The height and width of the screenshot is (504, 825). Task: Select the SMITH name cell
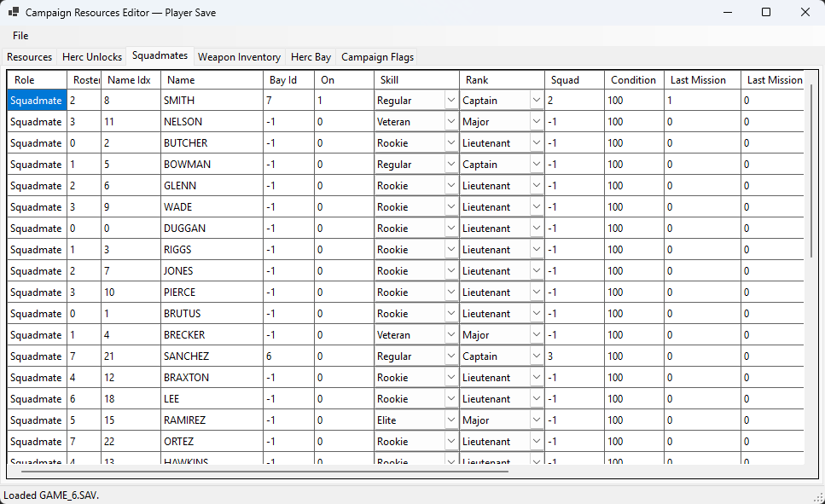pos(212,100)
